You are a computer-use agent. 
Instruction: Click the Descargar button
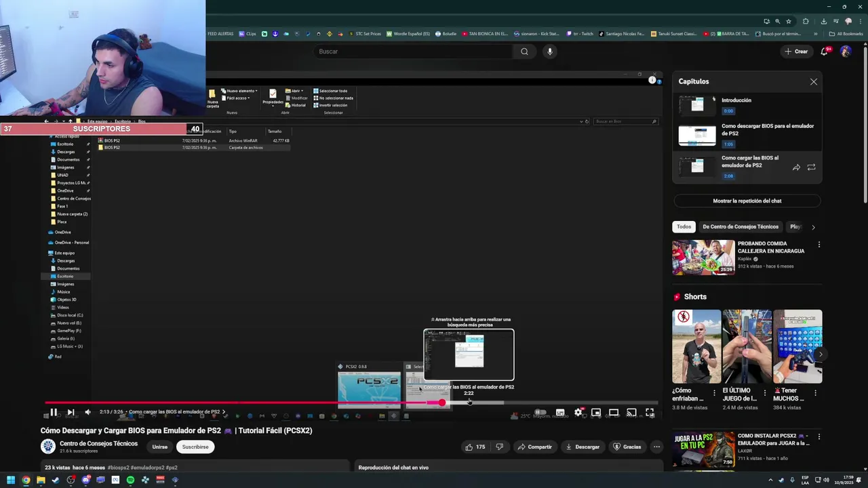pos(583,447)
